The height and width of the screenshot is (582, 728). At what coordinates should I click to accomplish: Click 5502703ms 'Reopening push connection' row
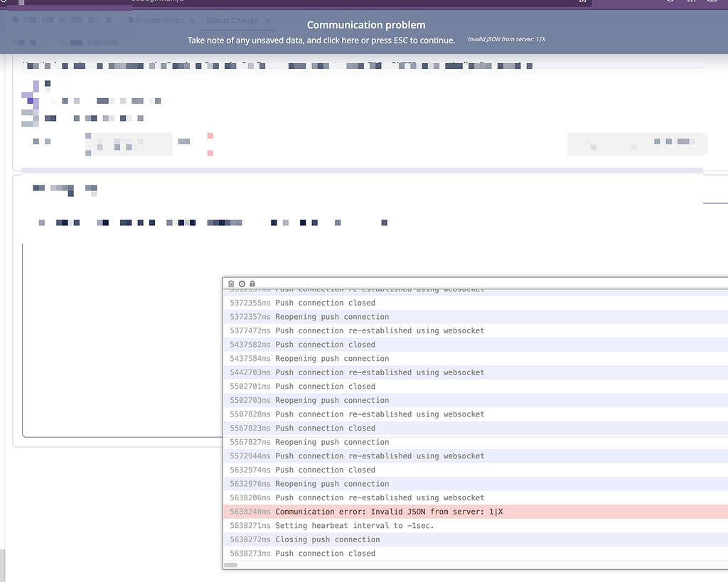click(x=476, y=400)
